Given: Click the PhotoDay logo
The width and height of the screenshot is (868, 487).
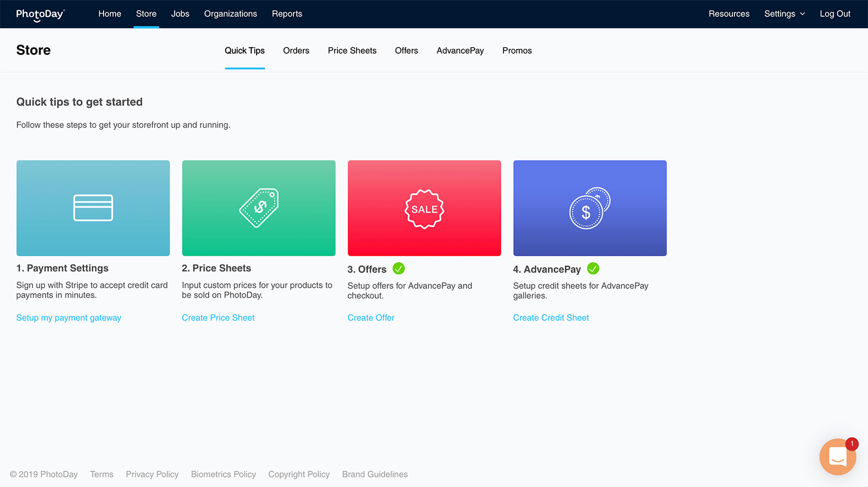Looking at the screenshot, I should (x=40, y=14).
